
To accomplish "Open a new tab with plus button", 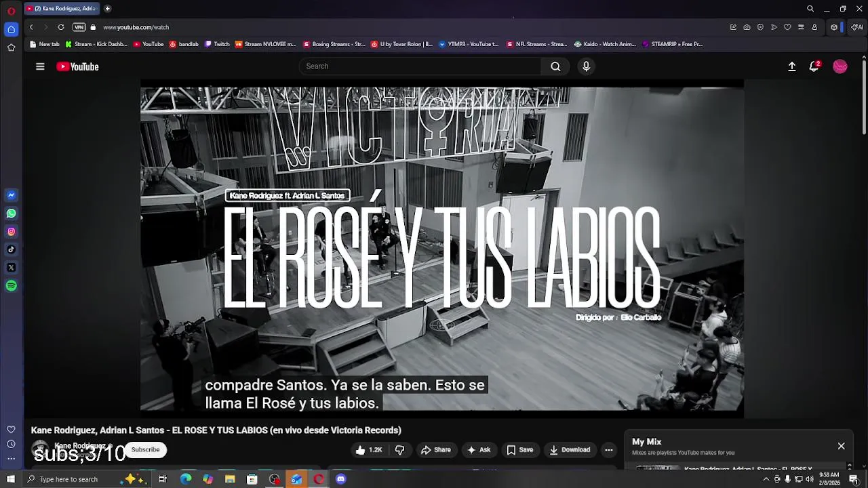I will point(107,9).
